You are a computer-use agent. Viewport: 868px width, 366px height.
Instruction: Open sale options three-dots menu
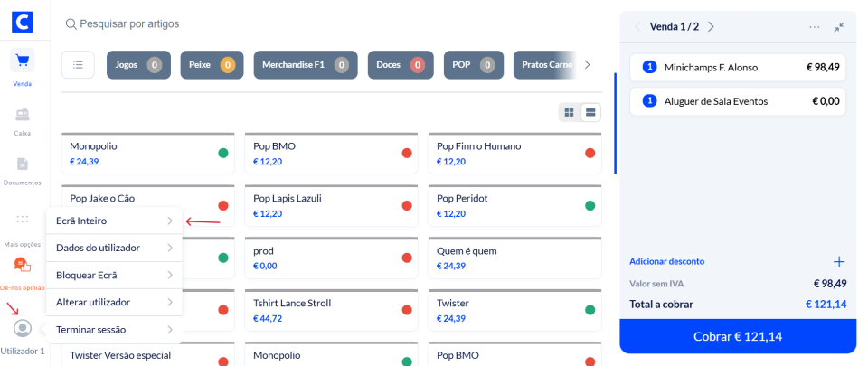click(x=815, y=27)
